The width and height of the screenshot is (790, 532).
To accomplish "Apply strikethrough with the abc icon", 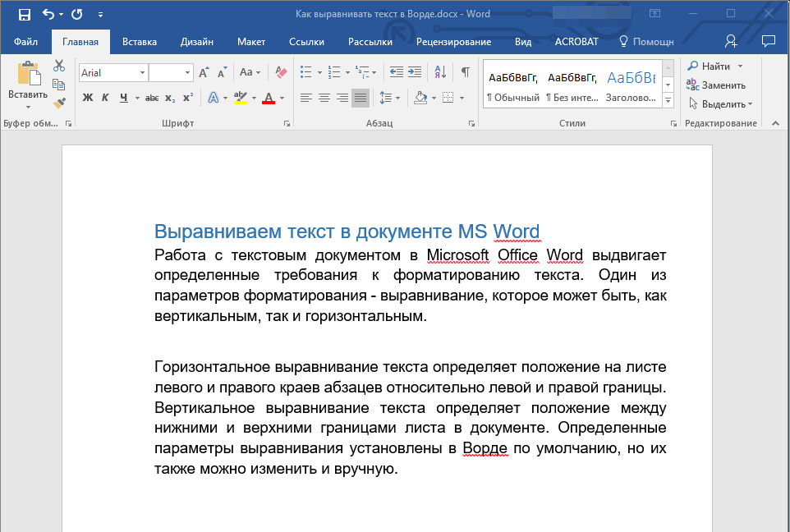I will (152, 98).
